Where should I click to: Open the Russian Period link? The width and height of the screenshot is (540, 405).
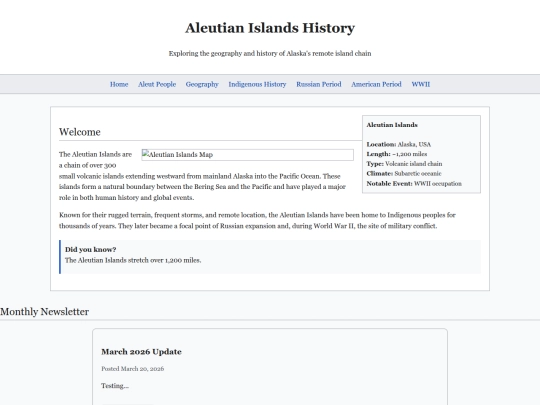(319, 84)
